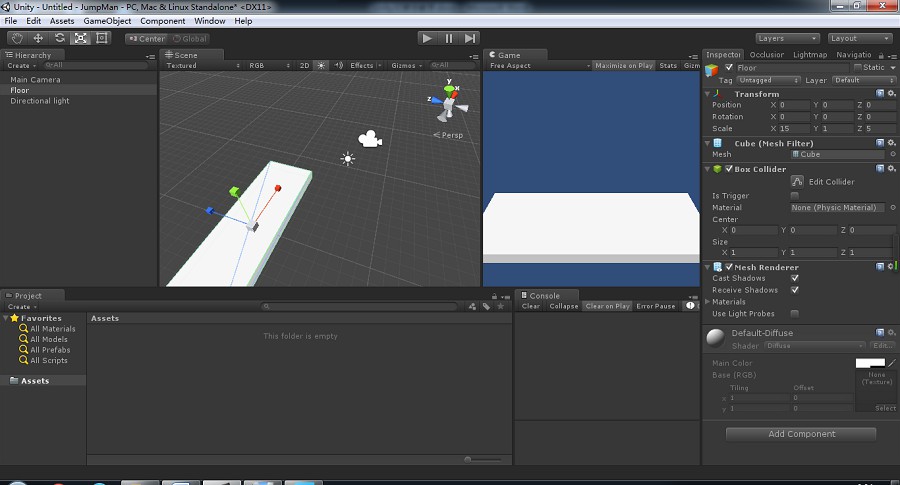Toggle the Floor object active checkbox
Screen dimensions: 900x485
point(729,68)
